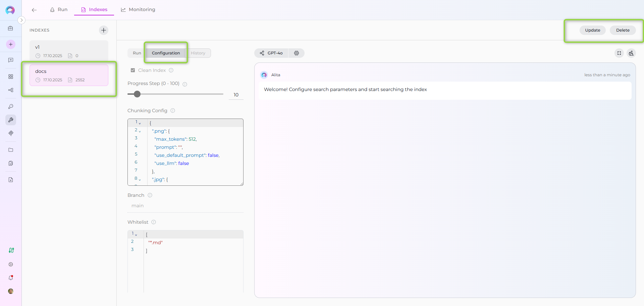Viewport: 644px width, 306px height.
Task: Click the Delete button
Action: pos(623,30)
